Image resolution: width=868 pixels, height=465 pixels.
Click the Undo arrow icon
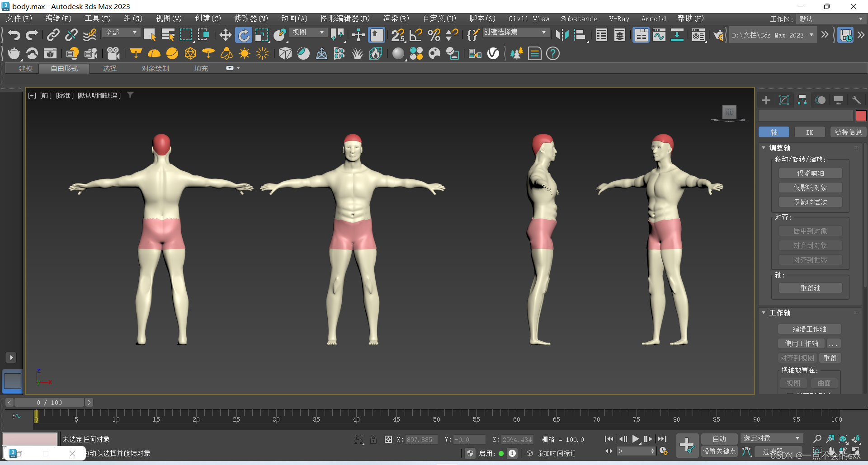coord(14,35)
